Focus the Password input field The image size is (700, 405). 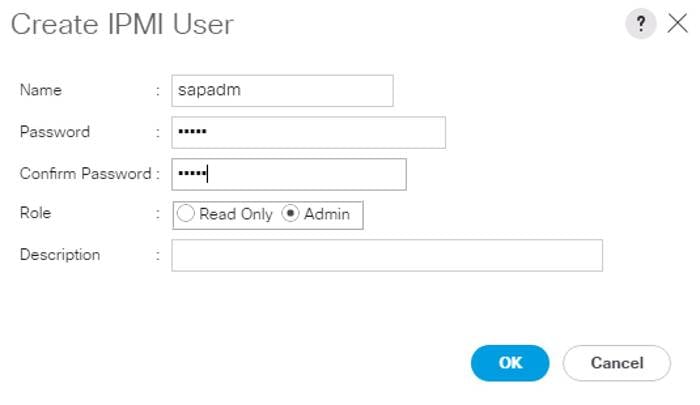[x=308, y=133]
